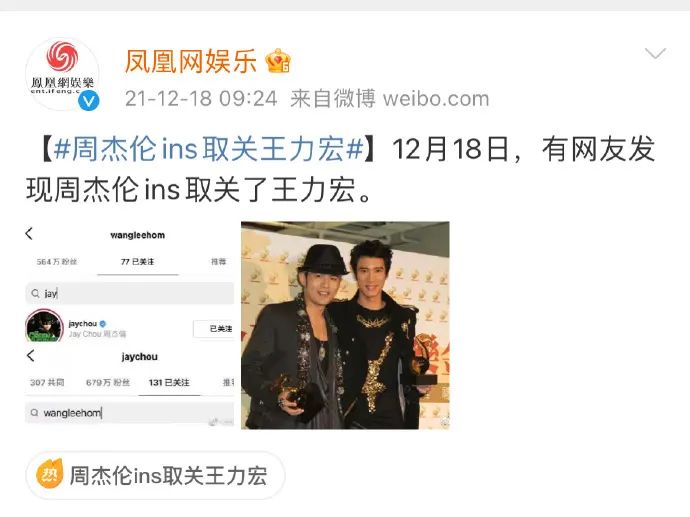690x517 pixels.
Task: Tap the orange 热 flame icon
Action: point(49,474)
